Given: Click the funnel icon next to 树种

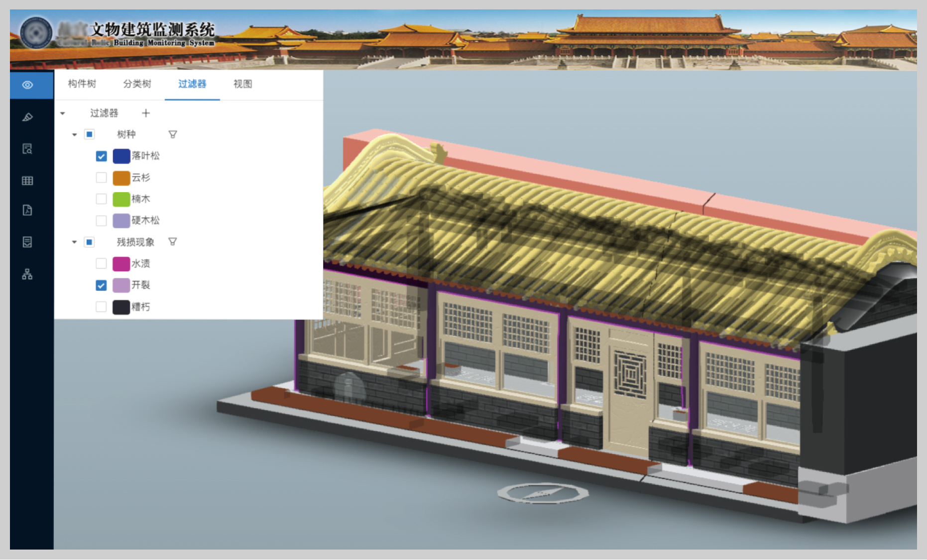Looking at the screenshot, I should click(173, 134).
